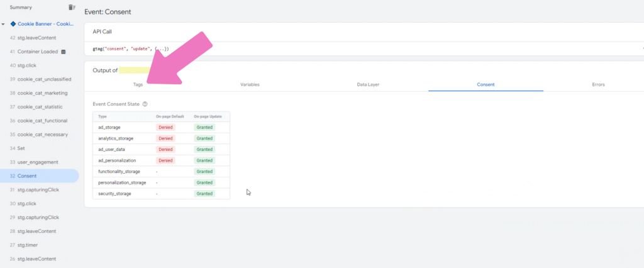Switch to the Errors tab
644x268 pixels.
598,84
